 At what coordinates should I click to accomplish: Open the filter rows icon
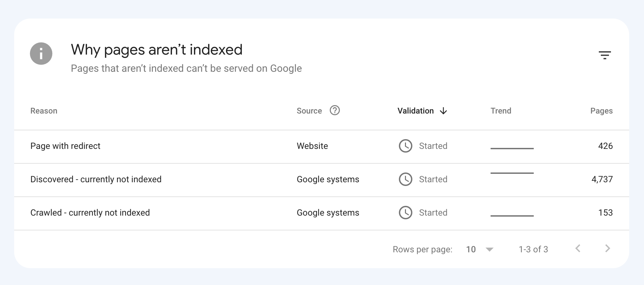tap(605, 55)
